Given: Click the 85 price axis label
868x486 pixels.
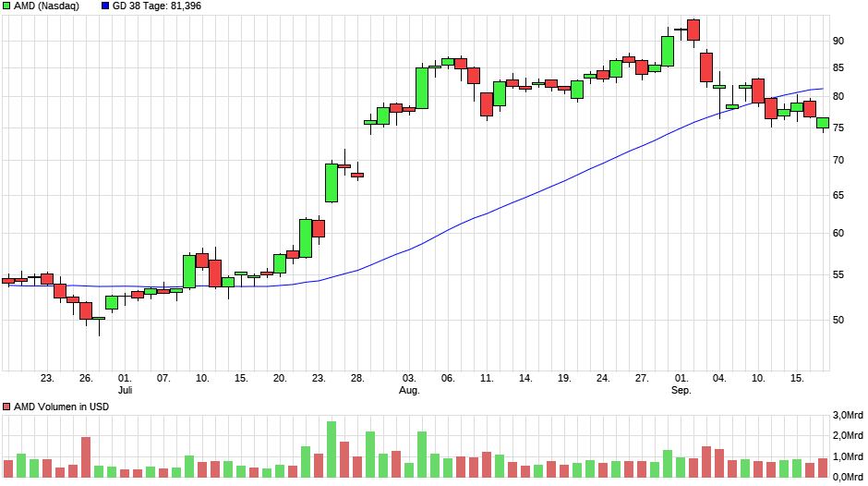Looking at the screenshot, I should point(838,68).
